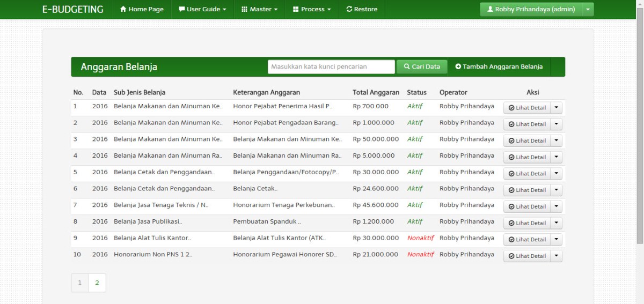644x304 pixels.
Task: Click the search keyword input field
Action: [331, 66]
